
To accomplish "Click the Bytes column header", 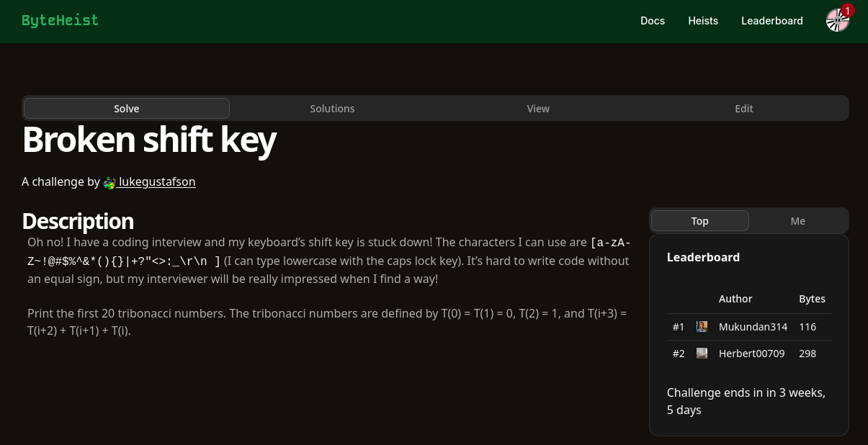I will click(812, 298).
